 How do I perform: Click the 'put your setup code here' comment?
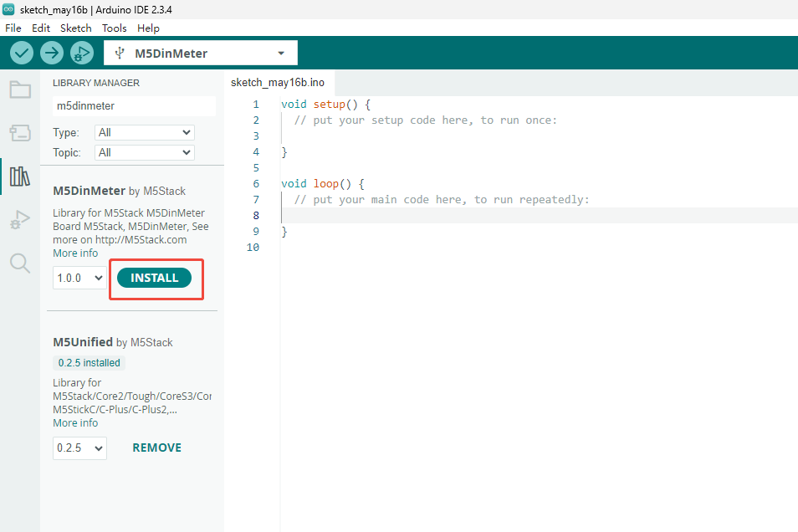point(426,120)
